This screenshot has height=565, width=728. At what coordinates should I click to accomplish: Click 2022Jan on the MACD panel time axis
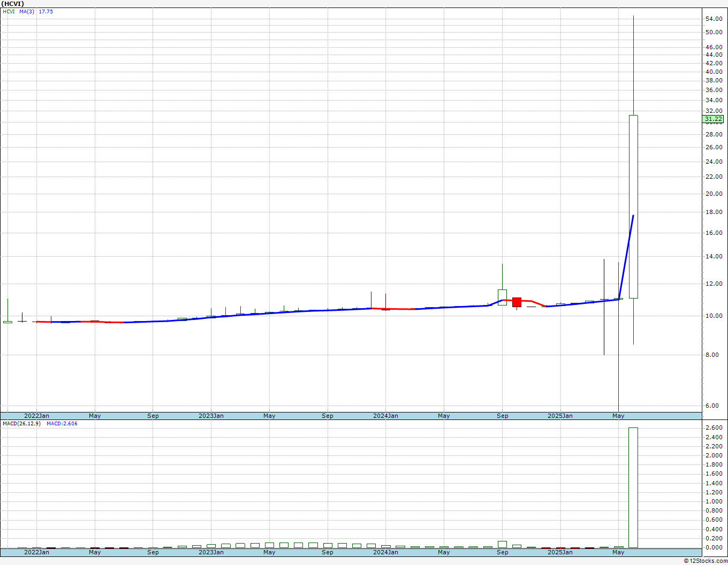(37, 552)
